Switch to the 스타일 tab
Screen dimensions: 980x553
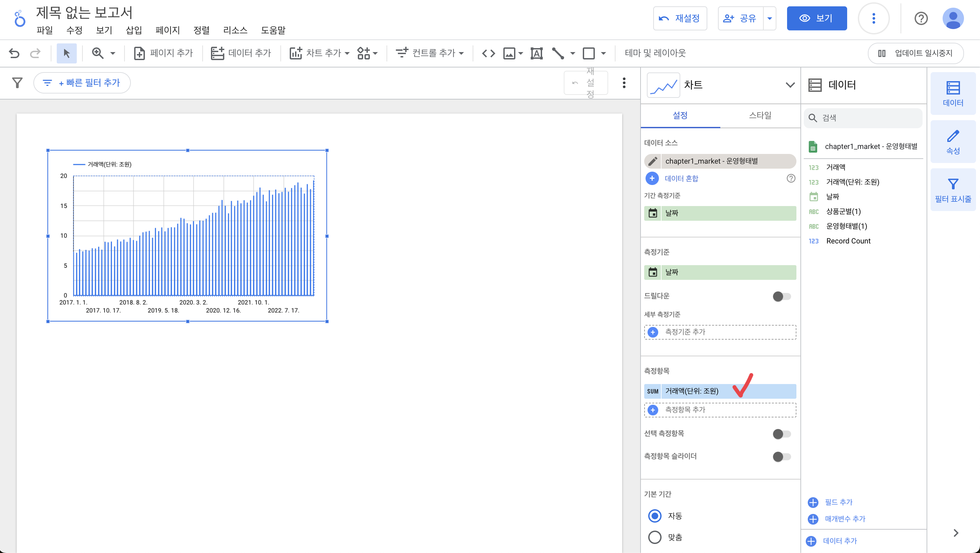[760, 115]
